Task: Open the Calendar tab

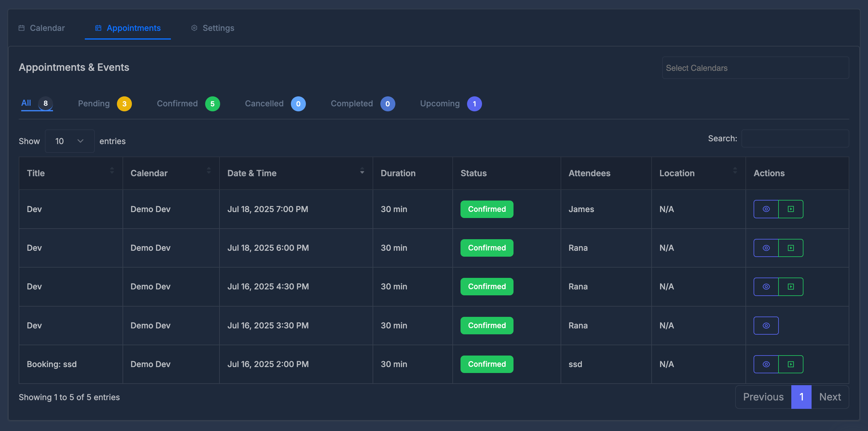Action: click(x=41, y=28)
